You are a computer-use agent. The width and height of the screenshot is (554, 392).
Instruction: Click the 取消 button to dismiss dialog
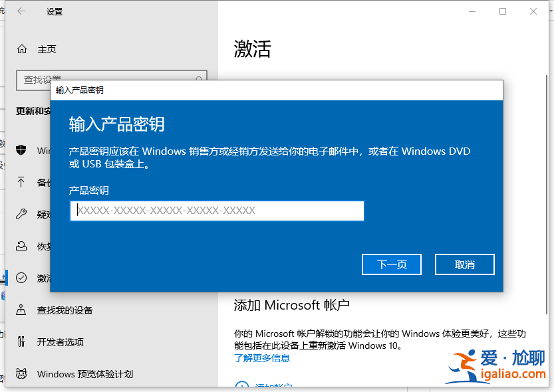click(464, 264)
